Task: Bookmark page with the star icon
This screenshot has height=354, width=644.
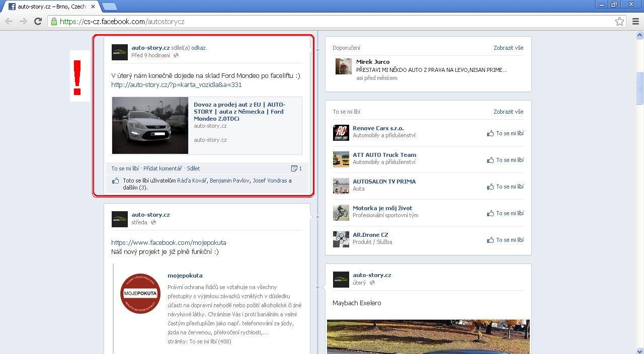Action: click(619, 21)
